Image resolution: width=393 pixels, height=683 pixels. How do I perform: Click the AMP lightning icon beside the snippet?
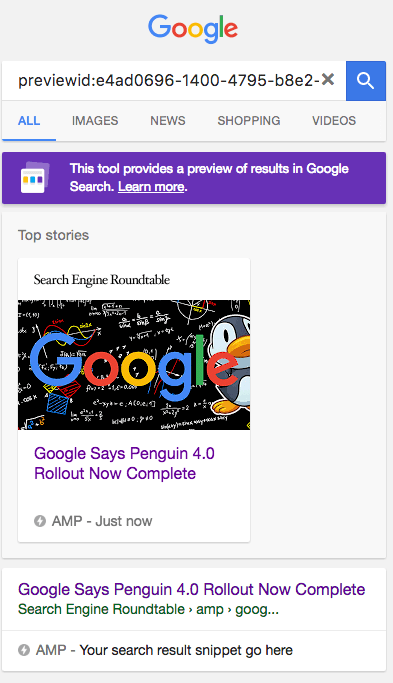pos(24,650)
